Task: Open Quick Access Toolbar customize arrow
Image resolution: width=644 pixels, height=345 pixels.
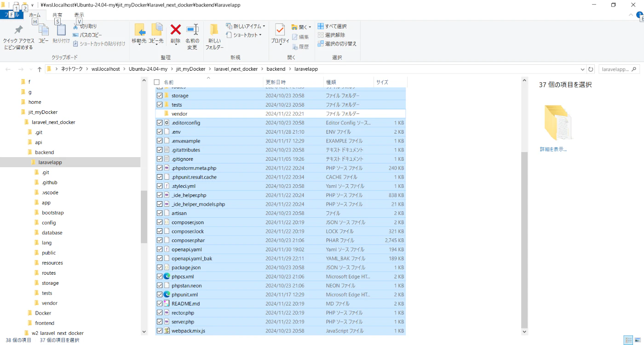Action: (32, 5)
